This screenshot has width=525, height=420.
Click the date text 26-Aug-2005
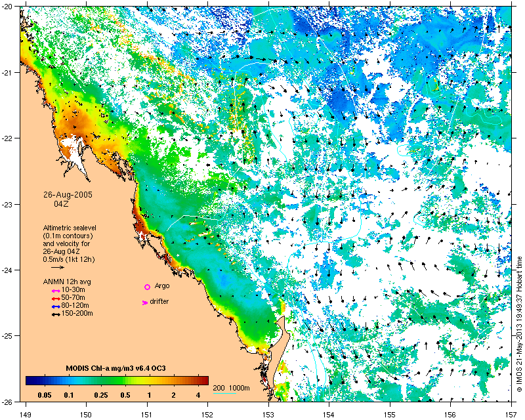click(x=68, y=195)
